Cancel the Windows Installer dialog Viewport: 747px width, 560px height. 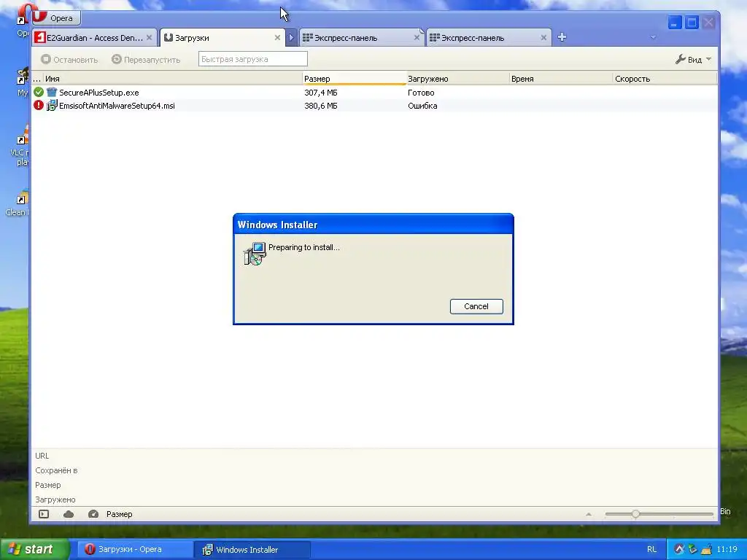tap(476, 306)
